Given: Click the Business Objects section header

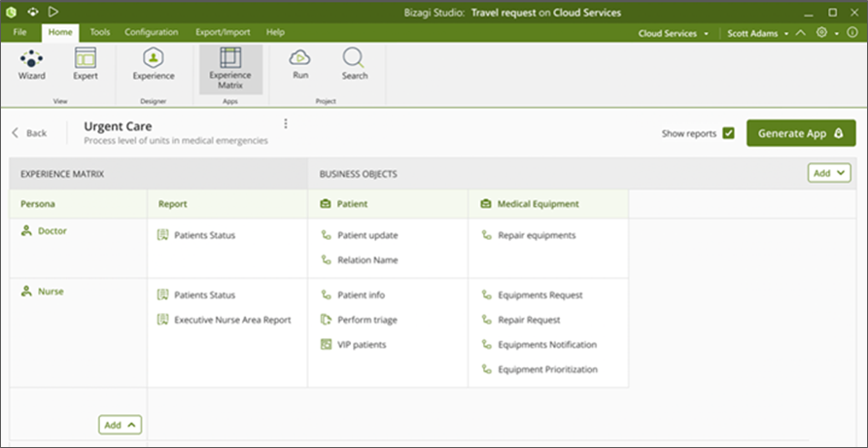Looking at the screenshot, I should [358, 174].
